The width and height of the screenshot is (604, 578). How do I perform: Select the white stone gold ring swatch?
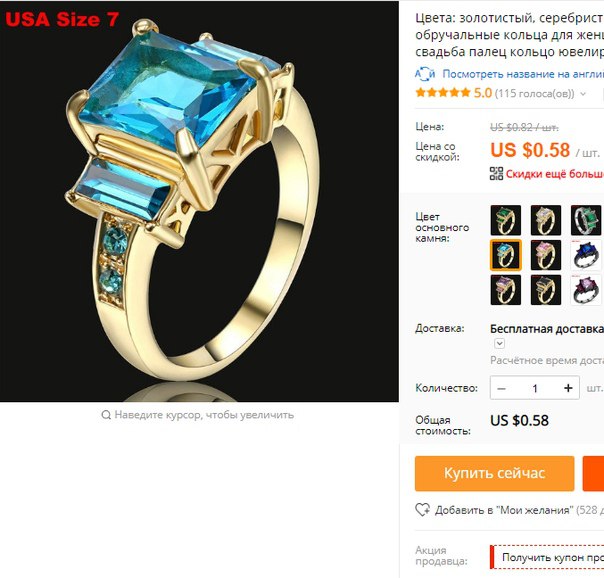point(546,220)
